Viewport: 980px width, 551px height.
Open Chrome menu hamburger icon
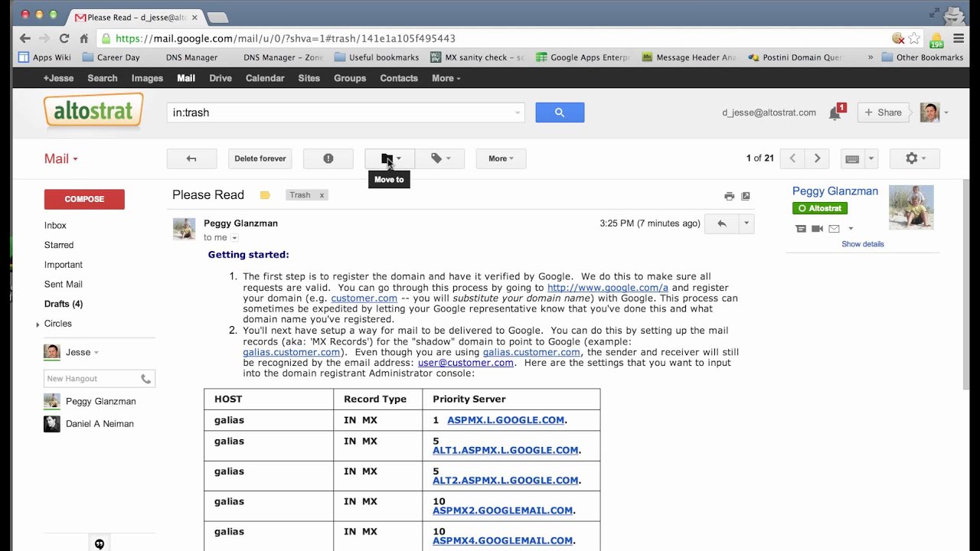(x=958, y=38)
